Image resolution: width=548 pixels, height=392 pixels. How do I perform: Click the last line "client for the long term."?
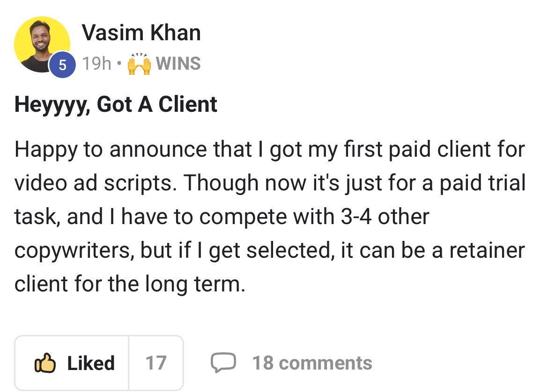[x=130, y=284]
